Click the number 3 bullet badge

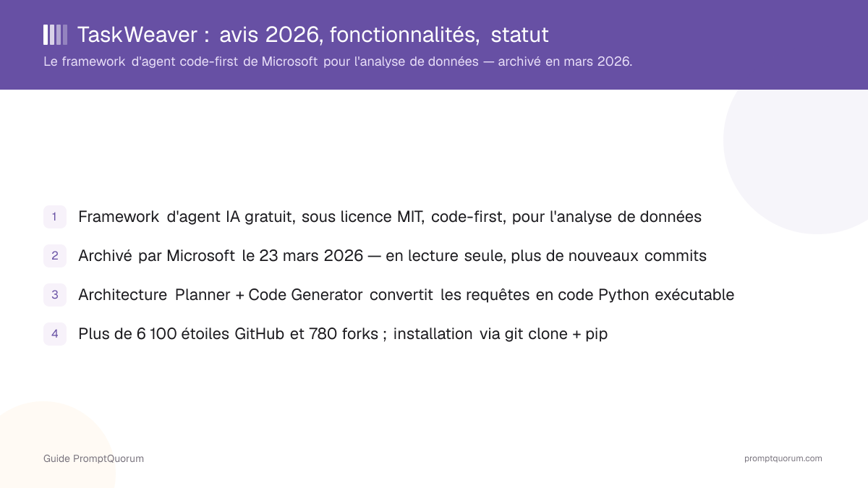click(x=55, y=295)
